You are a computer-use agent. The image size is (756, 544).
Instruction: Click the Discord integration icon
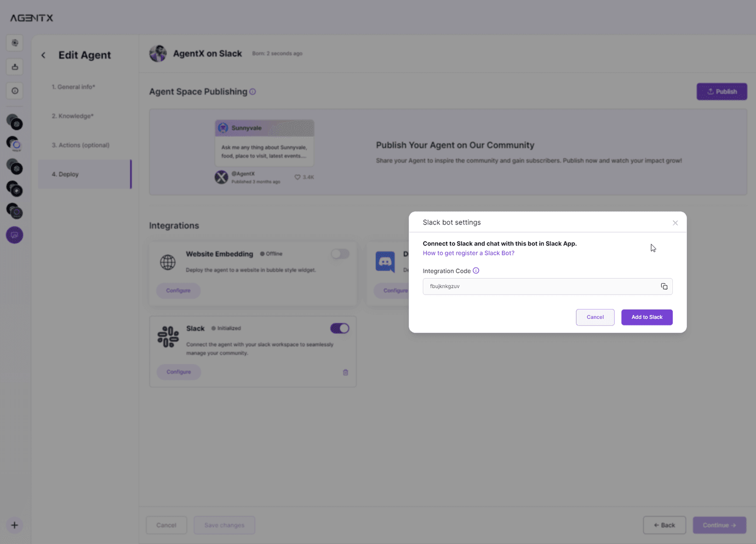pos(385,262)
